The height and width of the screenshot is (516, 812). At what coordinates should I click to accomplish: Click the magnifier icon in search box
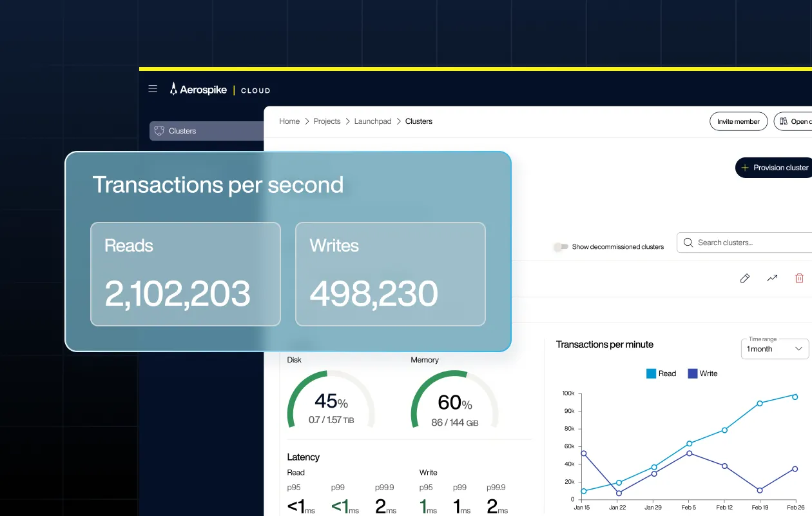(x=688, y=243)
